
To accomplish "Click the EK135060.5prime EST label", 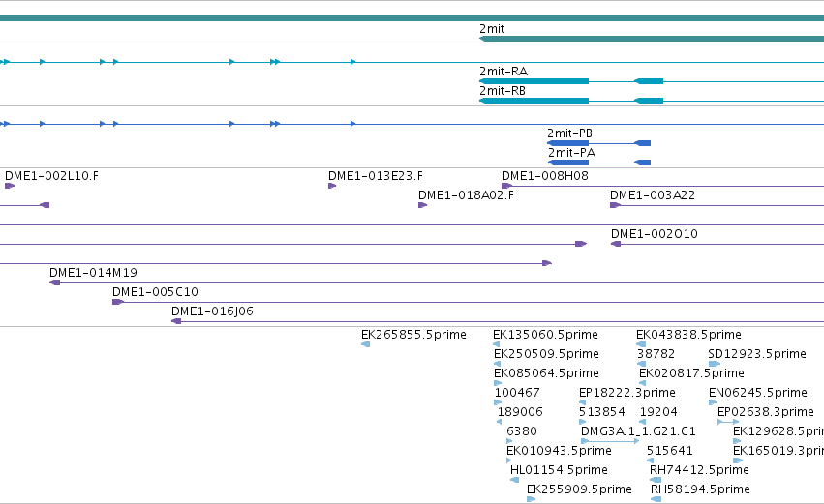I will 545,335.
